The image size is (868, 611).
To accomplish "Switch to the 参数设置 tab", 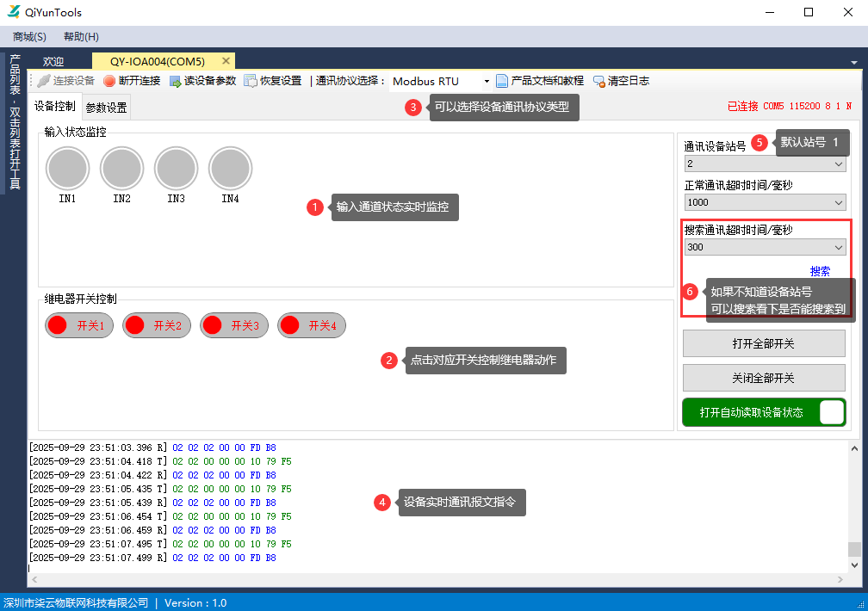I will pyautogui.click(x=106, y=108).
